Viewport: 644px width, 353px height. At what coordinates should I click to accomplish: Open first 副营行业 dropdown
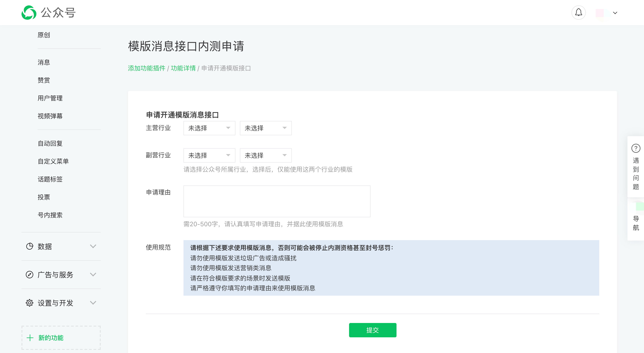(x=209, y=155)
